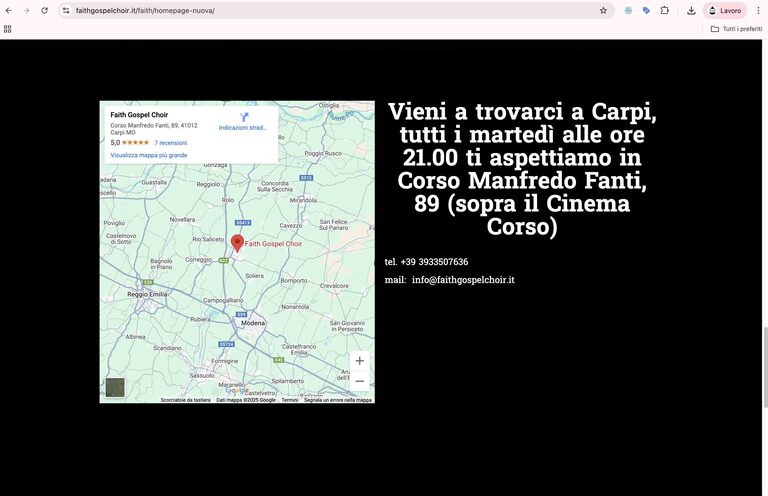
Task: Click the red Faith Gospel Choir map pin
Action: [x=237, y=243]
